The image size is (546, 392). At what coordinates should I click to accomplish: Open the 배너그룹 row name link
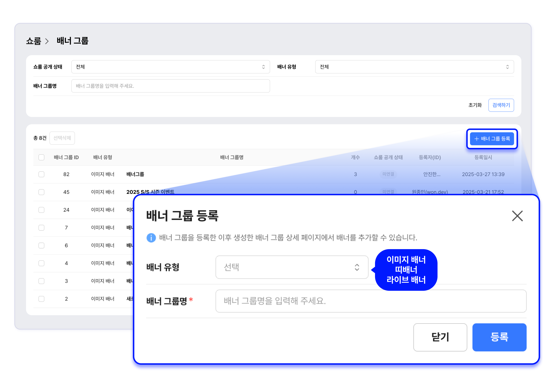135,174
